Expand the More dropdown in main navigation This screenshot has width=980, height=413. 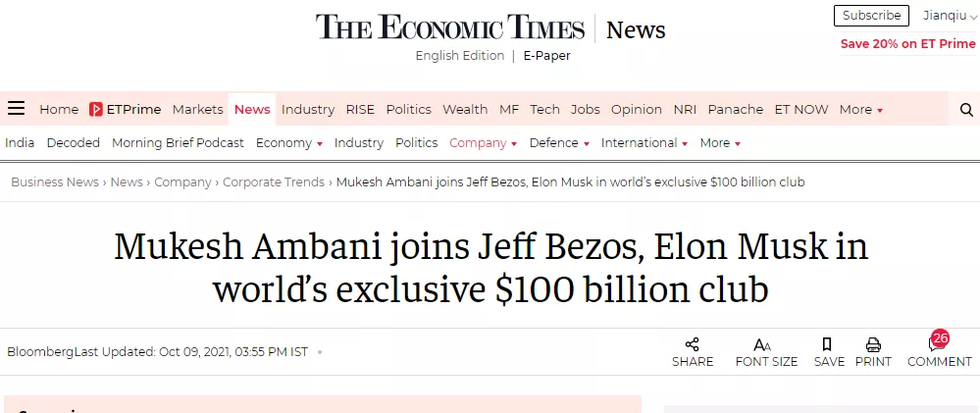[860, 110]
